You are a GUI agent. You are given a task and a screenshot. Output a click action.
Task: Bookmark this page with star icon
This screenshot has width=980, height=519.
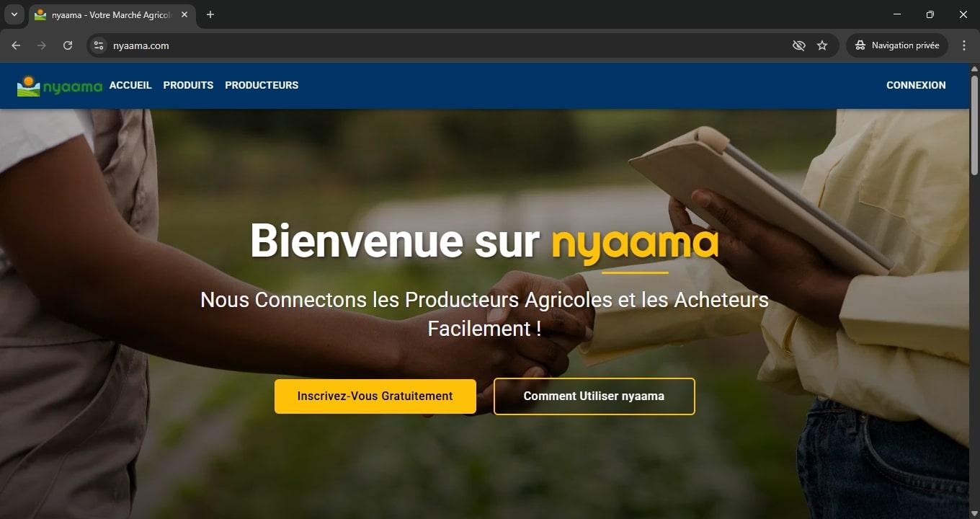click(x=822, y=45)
